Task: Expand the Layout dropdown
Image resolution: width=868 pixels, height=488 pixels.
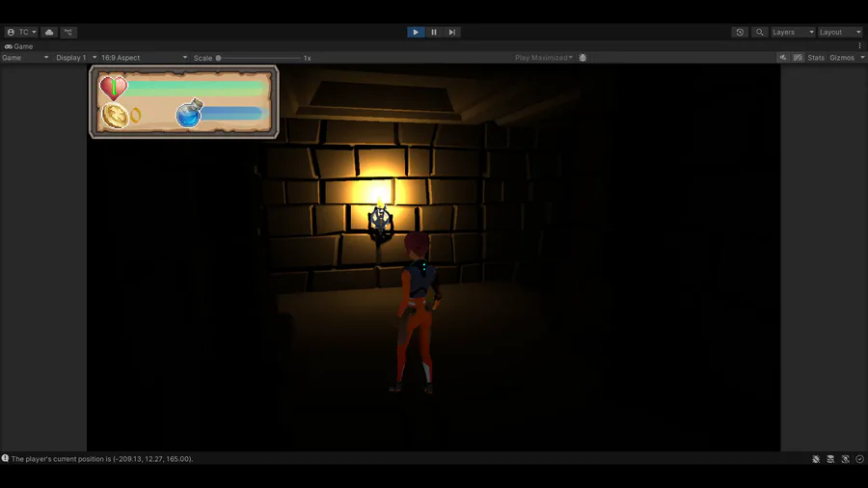Action: point(840,32)
